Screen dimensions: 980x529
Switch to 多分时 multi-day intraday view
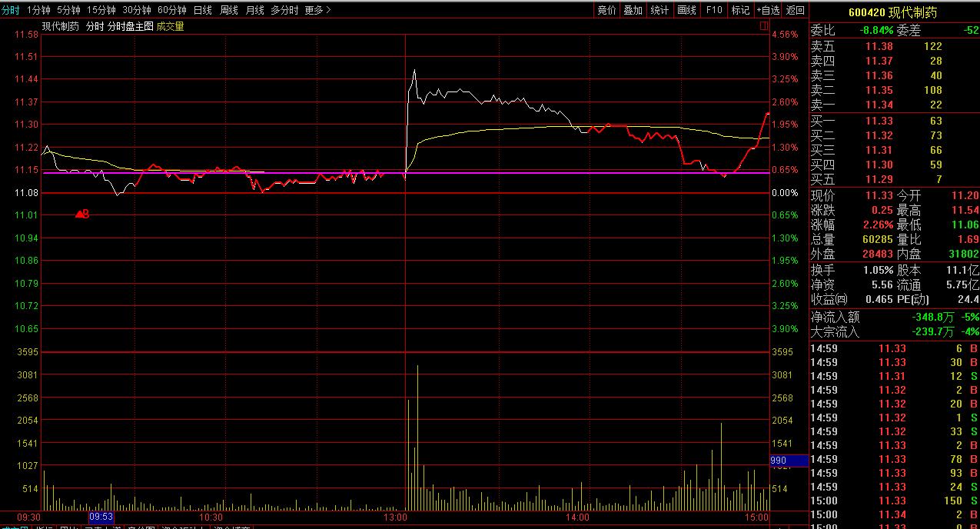[284, 10]
